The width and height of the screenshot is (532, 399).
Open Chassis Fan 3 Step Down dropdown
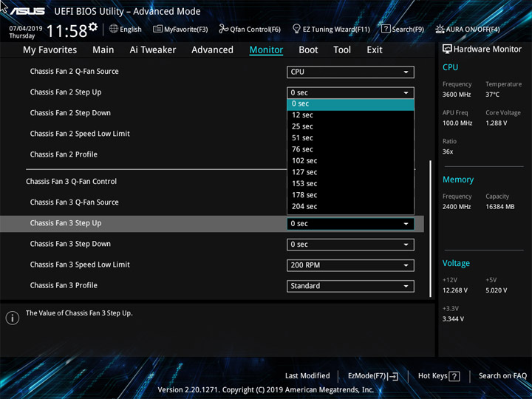(350, 245)
